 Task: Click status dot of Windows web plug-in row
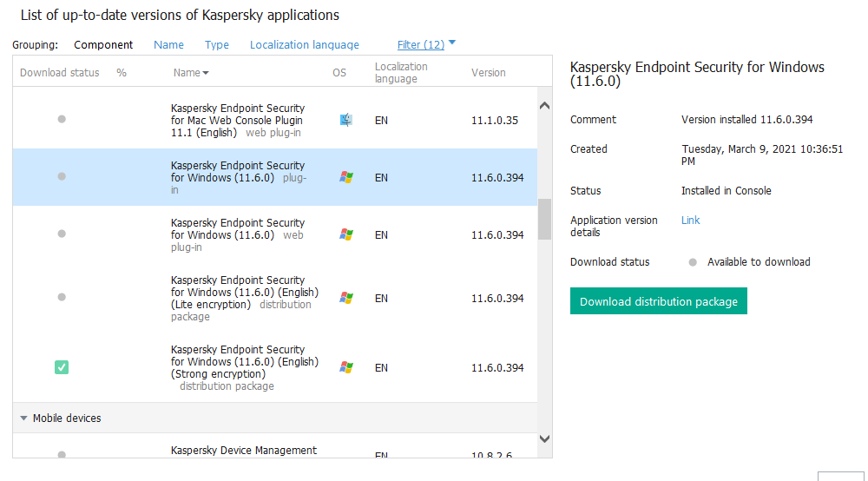click(62, 234)
